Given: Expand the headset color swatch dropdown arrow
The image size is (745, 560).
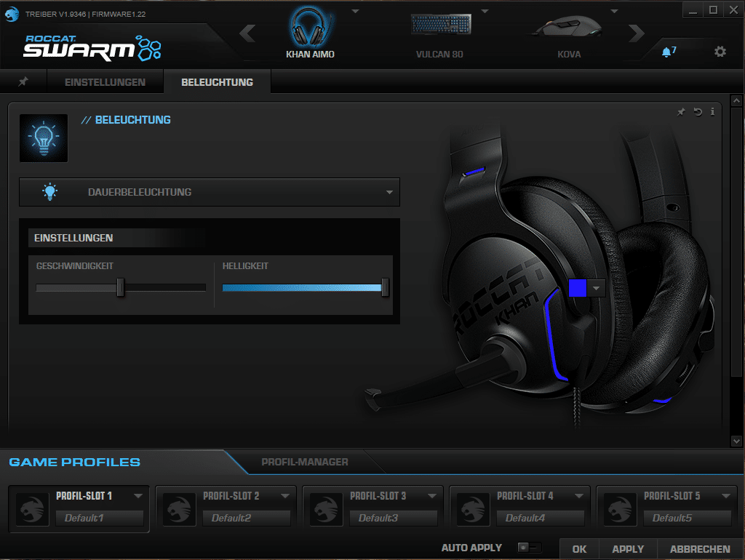Looking at the screenshot, I should 597,288.
